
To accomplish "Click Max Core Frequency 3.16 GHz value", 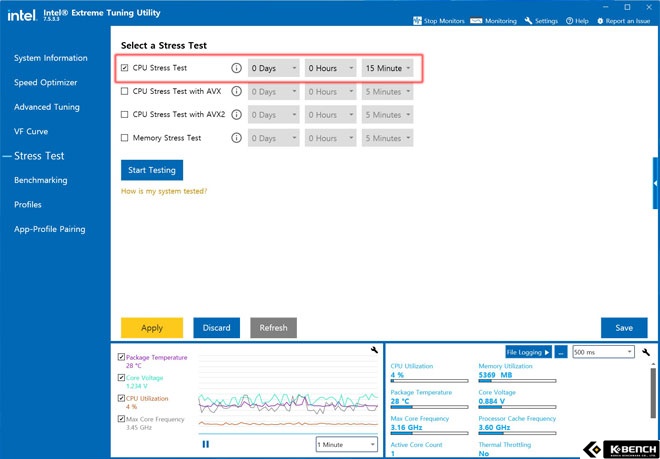I will tap(406, 427).
